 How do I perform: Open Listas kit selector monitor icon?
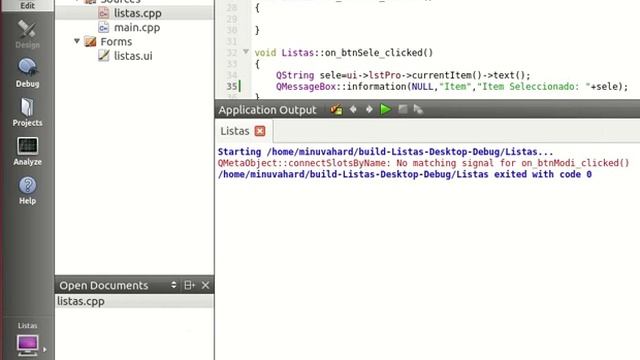[27, 344]
